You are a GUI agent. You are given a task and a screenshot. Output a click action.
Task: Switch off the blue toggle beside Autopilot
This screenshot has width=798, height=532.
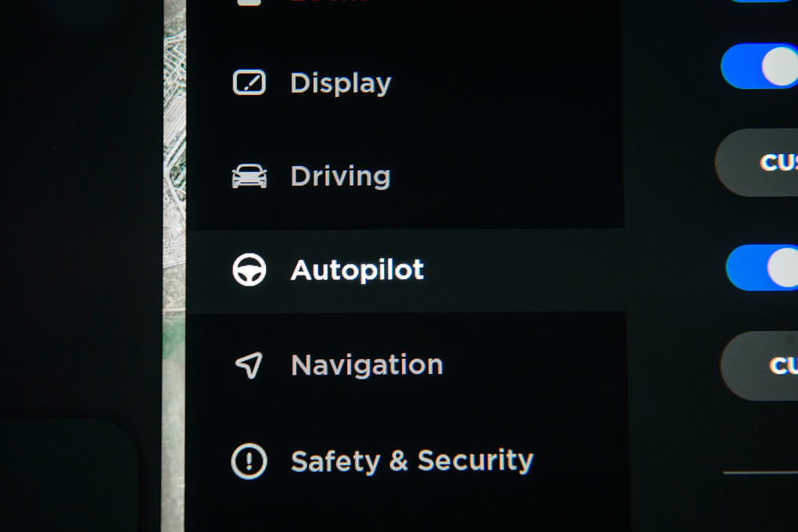(762, 268)
